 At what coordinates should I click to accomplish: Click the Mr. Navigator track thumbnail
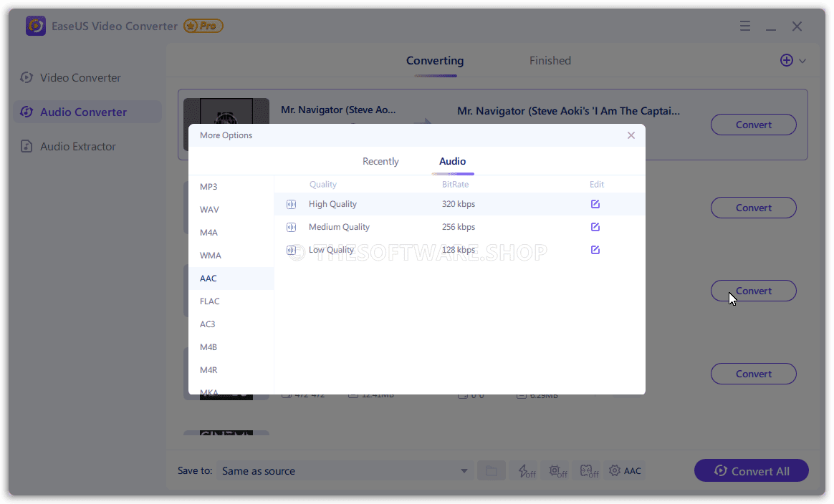pyautogui.click(x=226, y=111)
